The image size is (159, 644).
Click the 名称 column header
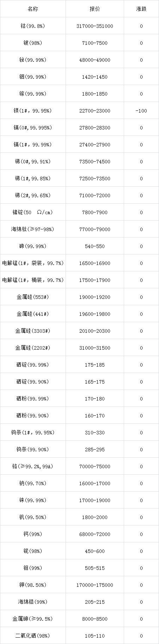(x=33, y=9)
